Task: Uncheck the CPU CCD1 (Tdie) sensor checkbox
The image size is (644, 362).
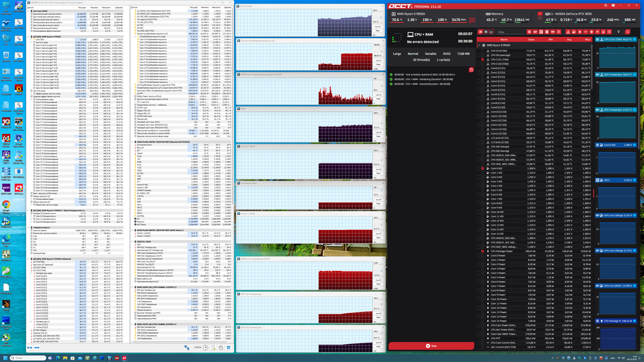Action: click(x=483, y=60)
